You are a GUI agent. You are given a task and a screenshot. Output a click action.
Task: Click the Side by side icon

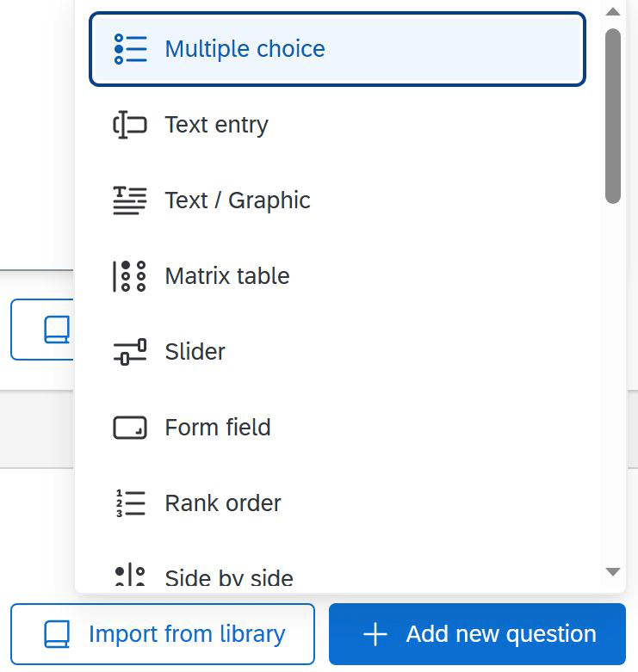(130, 576)
